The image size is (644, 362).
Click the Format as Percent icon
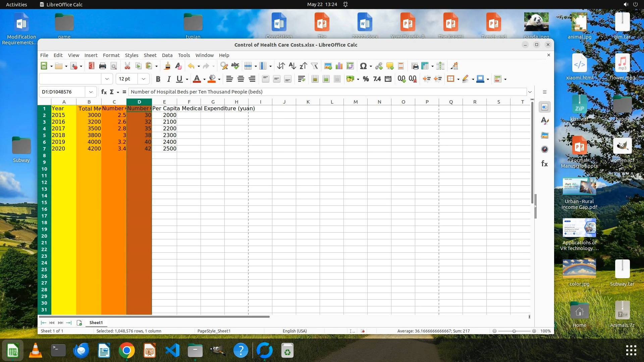click(x=366, y=79)
